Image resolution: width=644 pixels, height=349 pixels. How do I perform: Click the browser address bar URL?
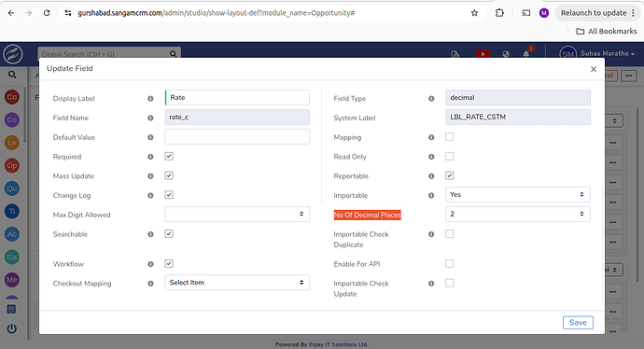click(216, 13)
